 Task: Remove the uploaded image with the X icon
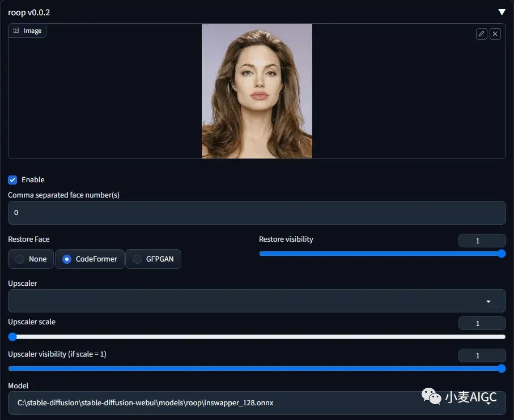pyautogui.click(x=495, y=34)
